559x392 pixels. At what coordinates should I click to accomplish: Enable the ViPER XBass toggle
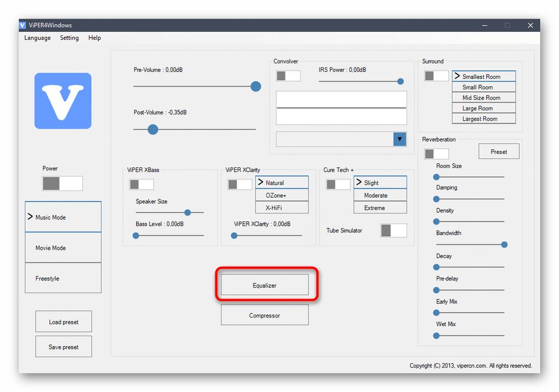(x=142, y=185)
